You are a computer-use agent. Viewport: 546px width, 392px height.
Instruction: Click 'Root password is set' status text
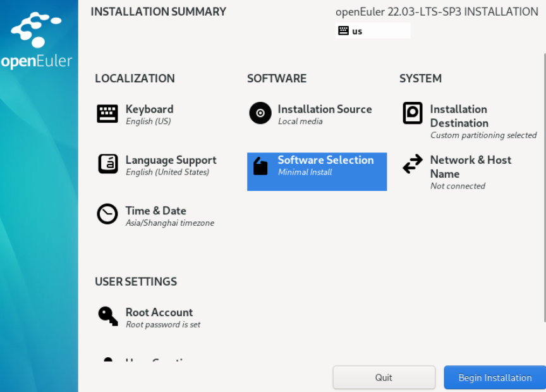(163, 324)
